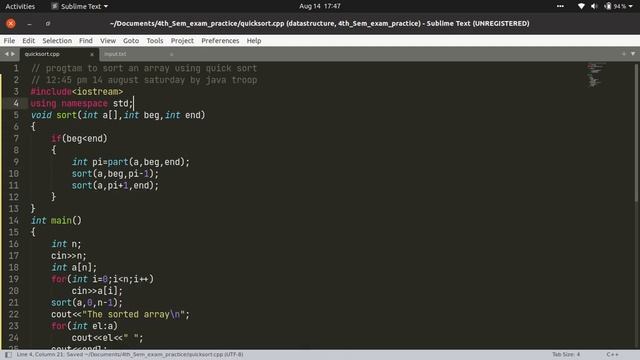Open the tab list dropdown arrow
This screenshot has height=360, width=640.
tap(633, 54)
